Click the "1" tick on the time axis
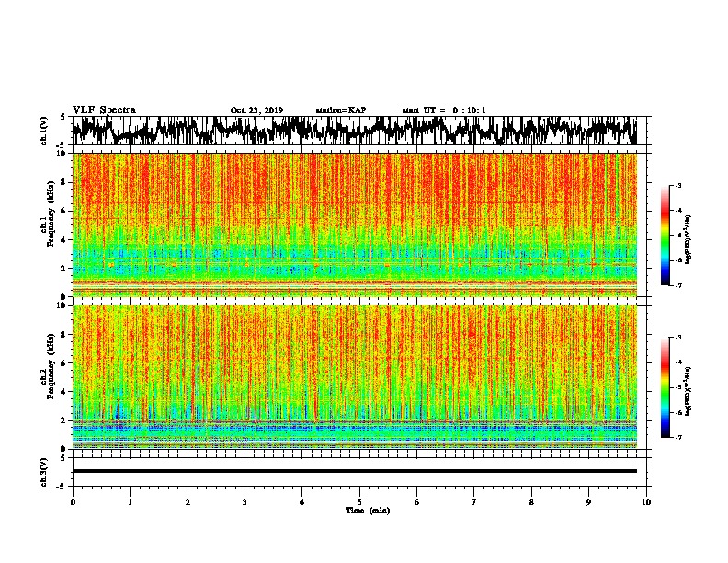The width and height of the screenshot is (728, 563). (130, 502)
